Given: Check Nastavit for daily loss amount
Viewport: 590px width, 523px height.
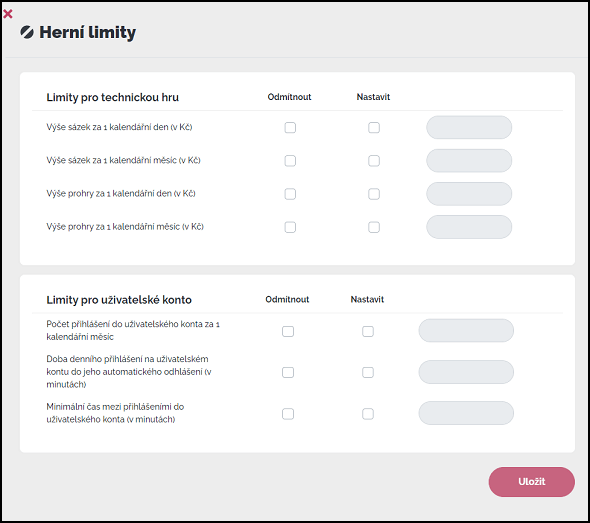Looking at the screenshot, I should click(374, 194).
